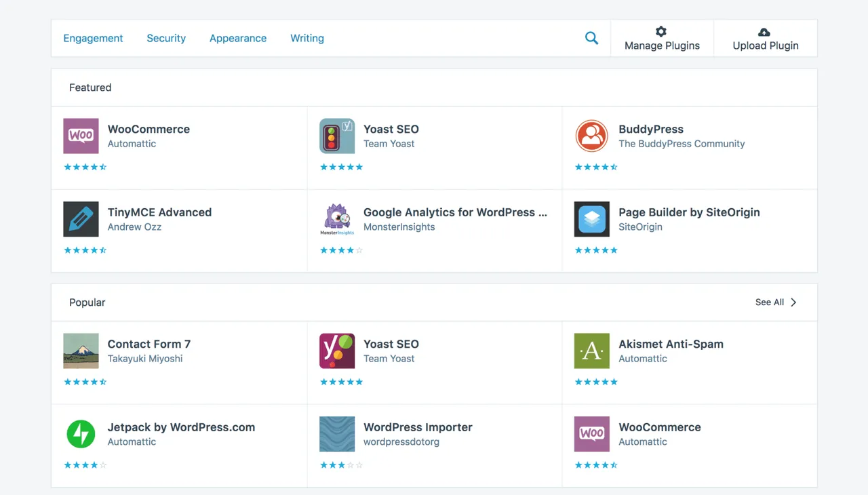The image size is (868, 495).
Task: Click the Manage Plugins gear icon
Action: click(x=661, y=31)
